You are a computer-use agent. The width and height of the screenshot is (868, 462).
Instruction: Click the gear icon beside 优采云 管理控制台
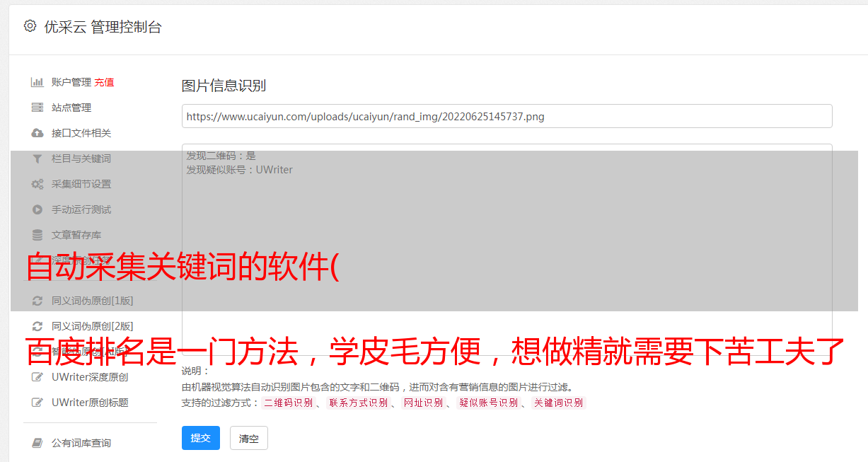30,26
